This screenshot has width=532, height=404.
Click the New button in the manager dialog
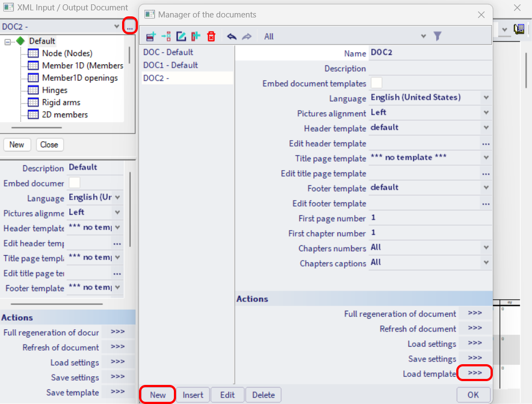[157, 394]
